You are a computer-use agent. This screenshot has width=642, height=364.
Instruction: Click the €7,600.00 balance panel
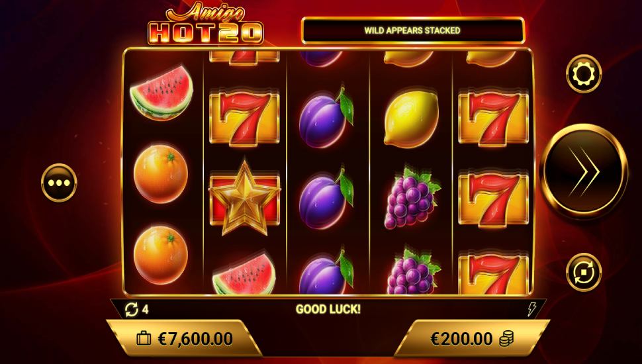click(x=184, y=339)
